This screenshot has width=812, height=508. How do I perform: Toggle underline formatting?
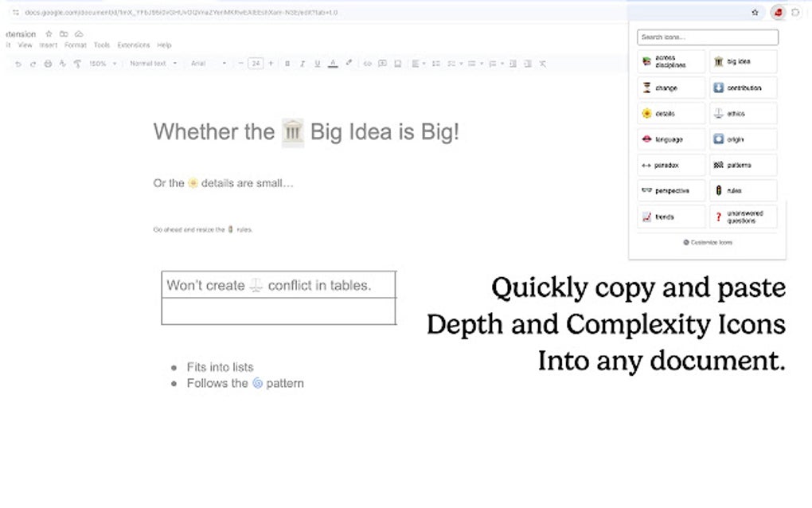[x=316, y=63]
